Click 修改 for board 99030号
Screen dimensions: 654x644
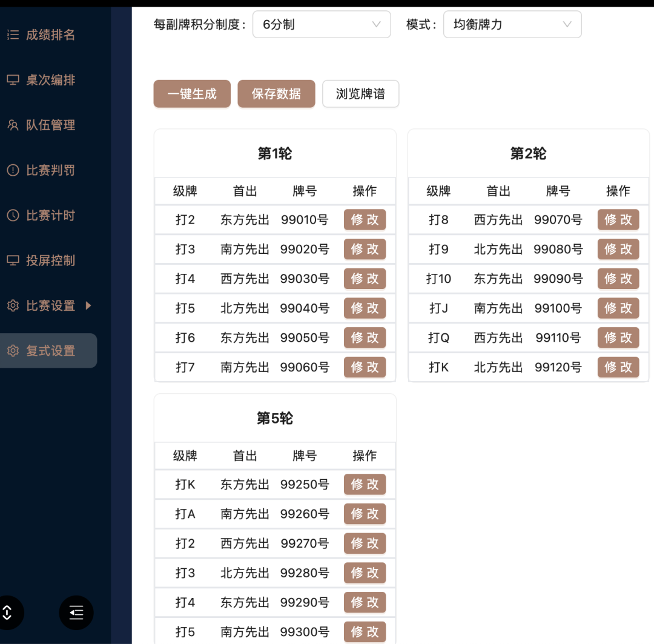tap(365, 279)
